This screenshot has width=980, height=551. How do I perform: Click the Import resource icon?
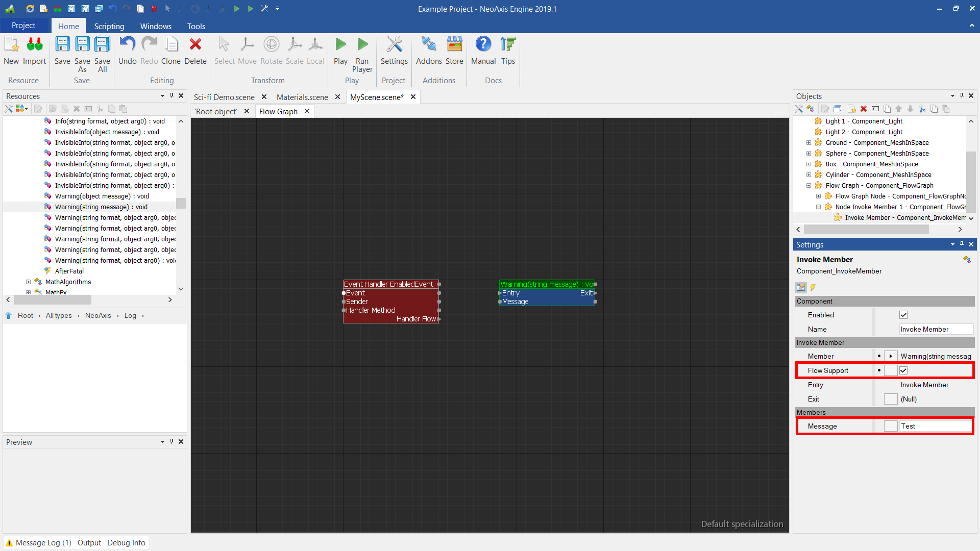click(x=34, y=45)
